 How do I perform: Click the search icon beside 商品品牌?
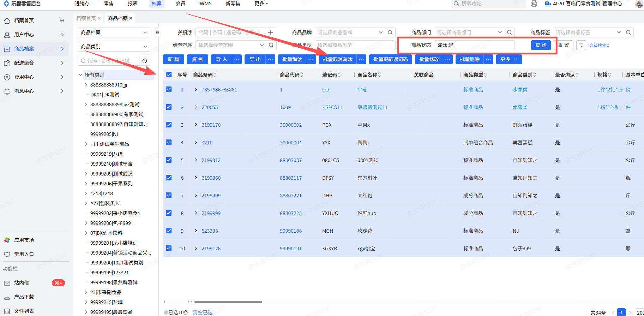(x=390, y=32)
